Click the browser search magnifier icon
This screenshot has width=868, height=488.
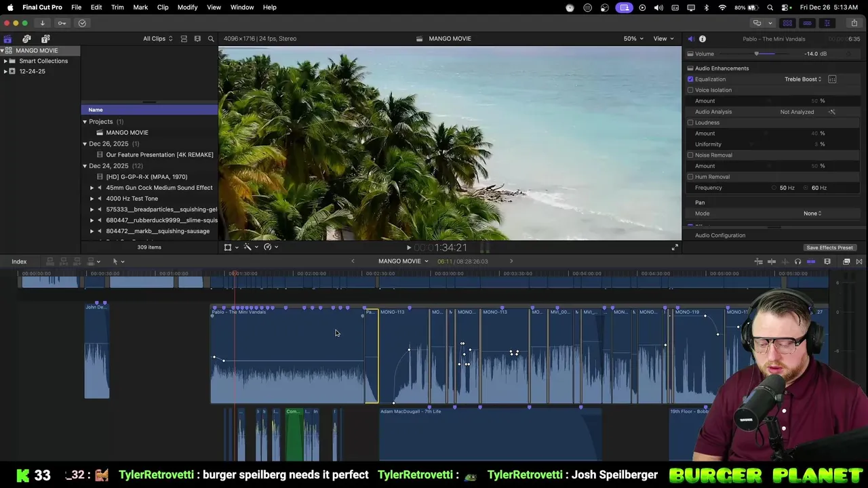211,39
